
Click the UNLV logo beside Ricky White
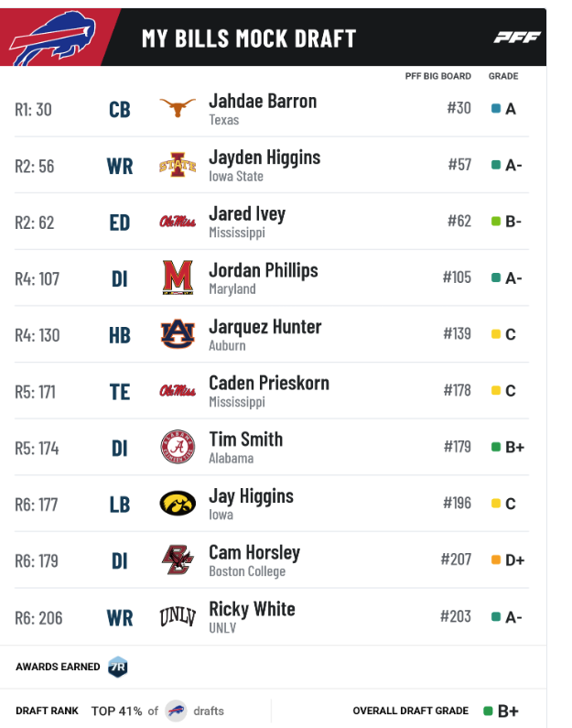click(178, 616)
